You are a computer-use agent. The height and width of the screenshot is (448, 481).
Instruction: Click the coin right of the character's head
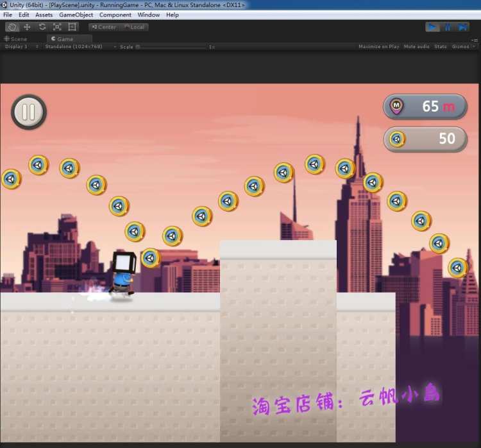click(x=151, y=258)
